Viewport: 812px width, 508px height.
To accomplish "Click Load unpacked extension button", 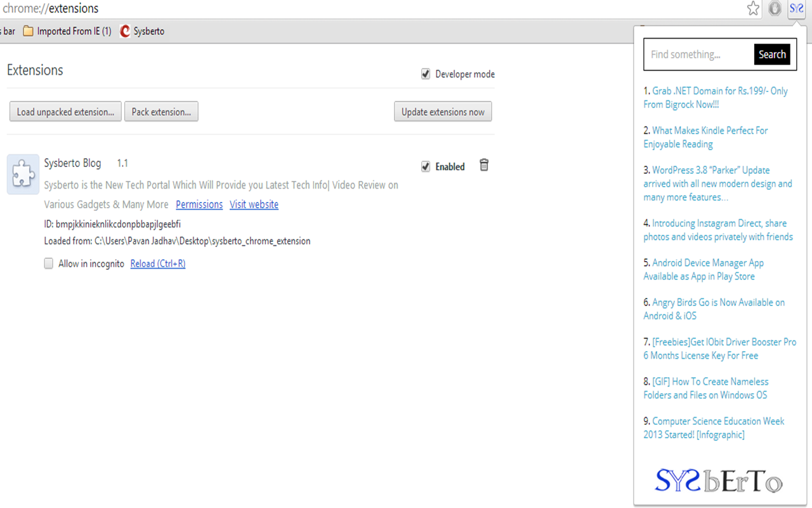I will click(x=65, y=112).
